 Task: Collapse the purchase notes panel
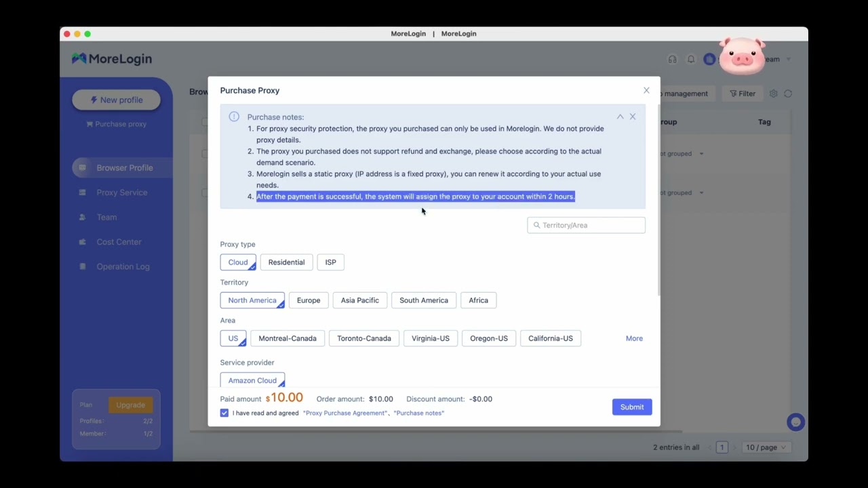coord(620,117)
